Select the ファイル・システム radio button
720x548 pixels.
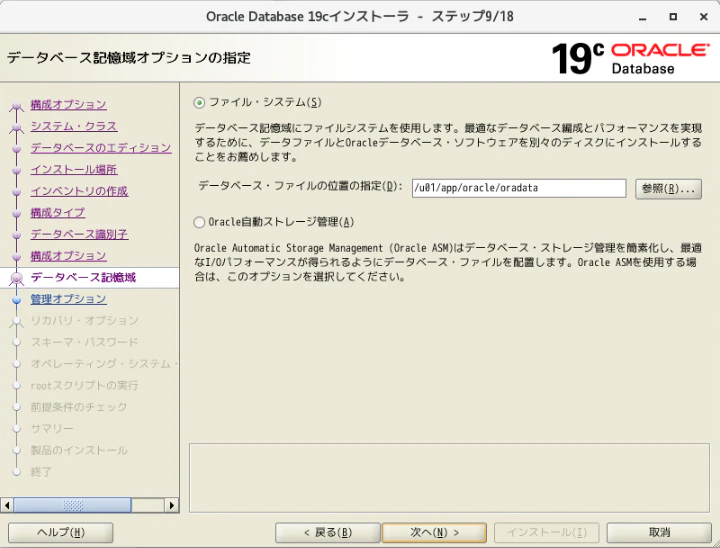coord(199,102)
